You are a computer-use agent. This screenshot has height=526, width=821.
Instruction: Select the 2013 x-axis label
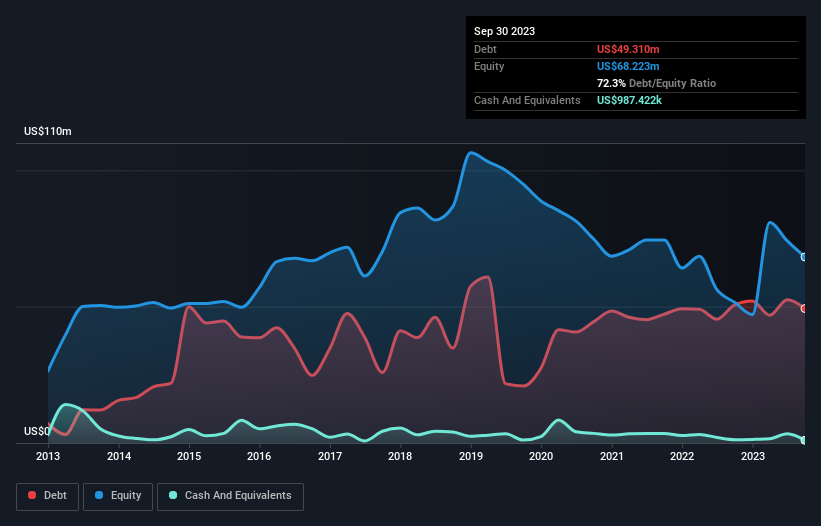click(x=48, y=457)
